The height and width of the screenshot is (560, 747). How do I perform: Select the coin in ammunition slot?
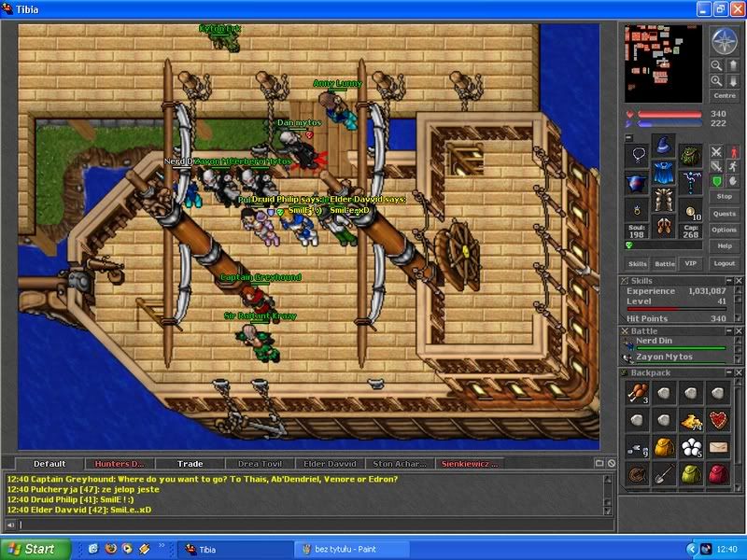[x=690, y=210]
